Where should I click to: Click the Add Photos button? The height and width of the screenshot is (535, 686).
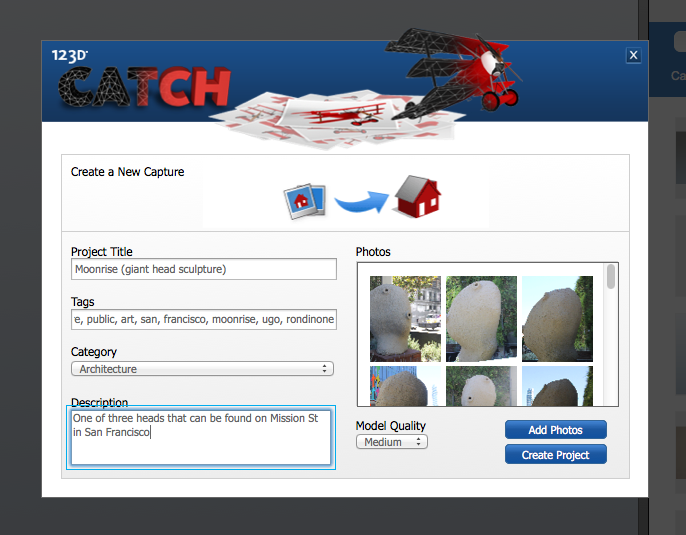556,430
